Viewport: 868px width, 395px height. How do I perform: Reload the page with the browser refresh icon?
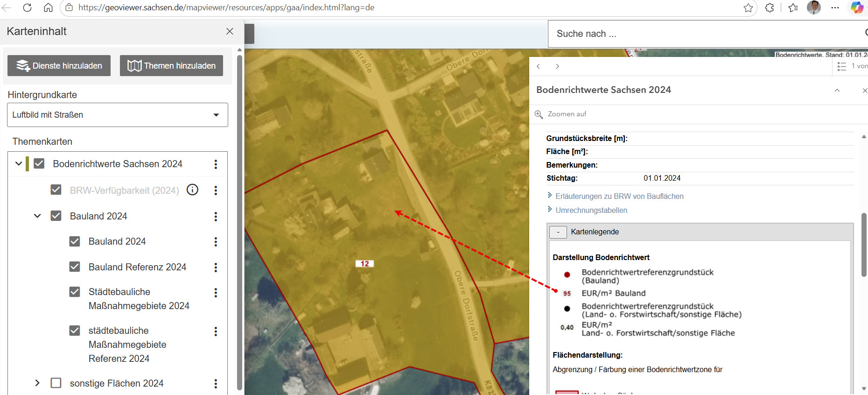click(x=27, y=7)
